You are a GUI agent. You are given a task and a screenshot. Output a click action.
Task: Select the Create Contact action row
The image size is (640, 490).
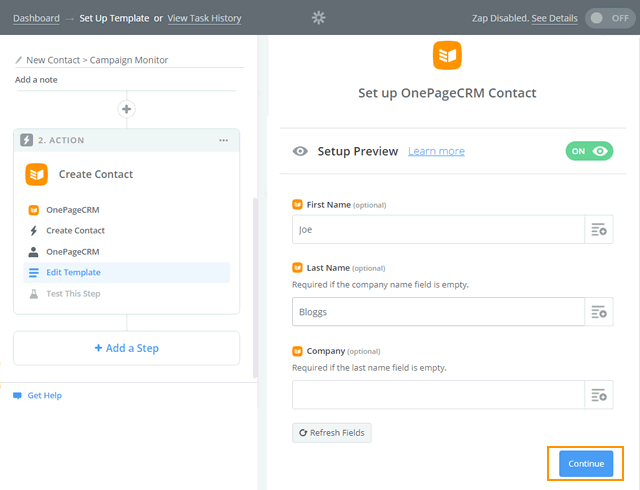point(127,231)
